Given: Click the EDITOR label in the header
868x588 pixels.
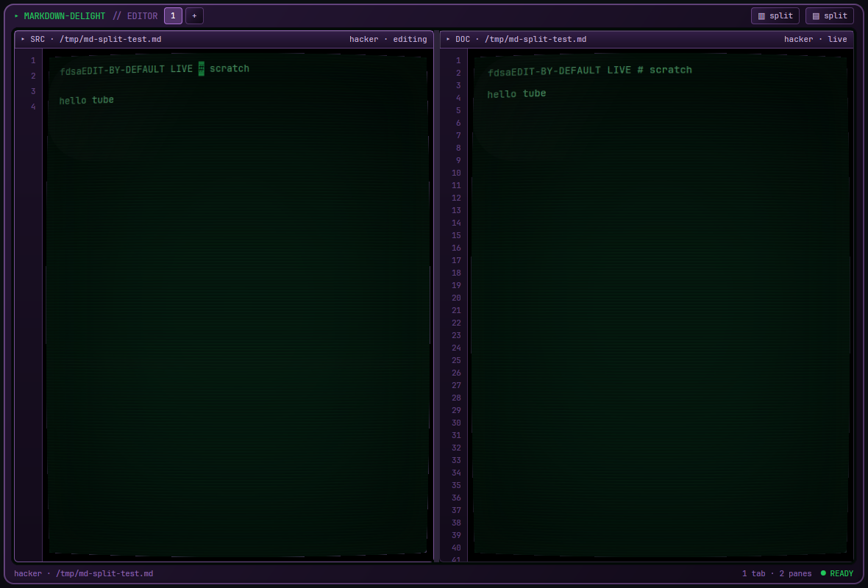Looking at the screenshot, I should click(142, 16).
